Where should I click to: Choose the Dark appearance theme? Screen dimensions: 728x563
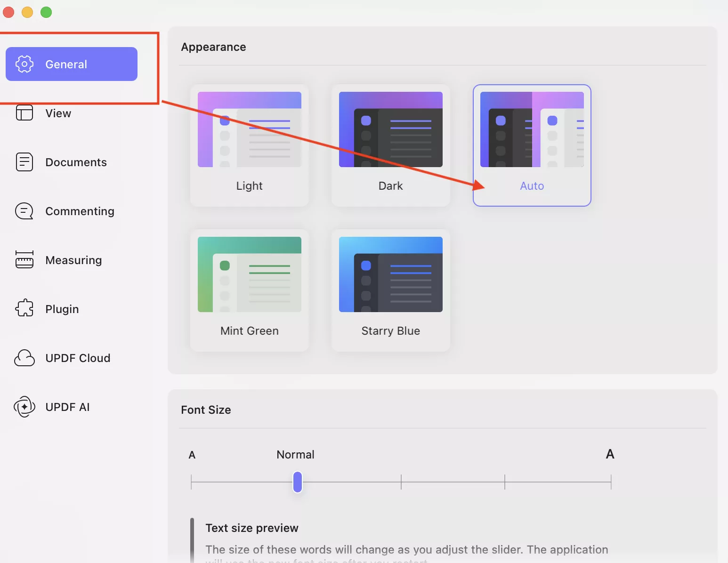click(x=391, y=145)
